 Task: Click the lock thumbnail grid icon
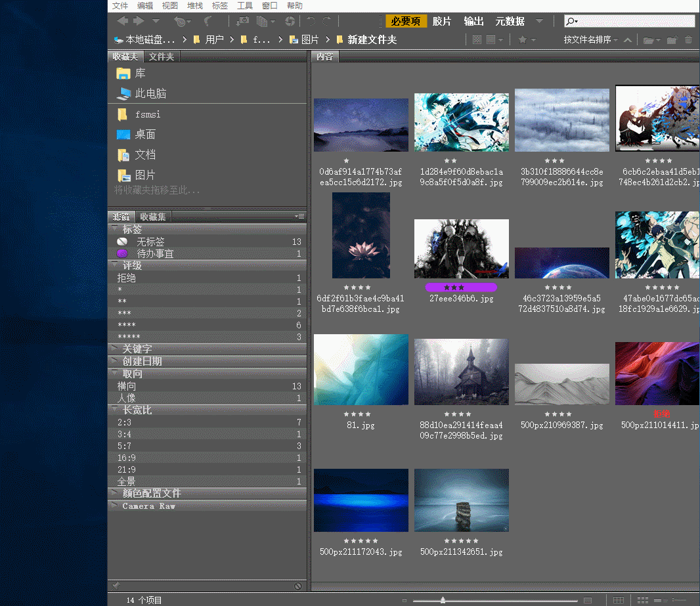point(619,601)
